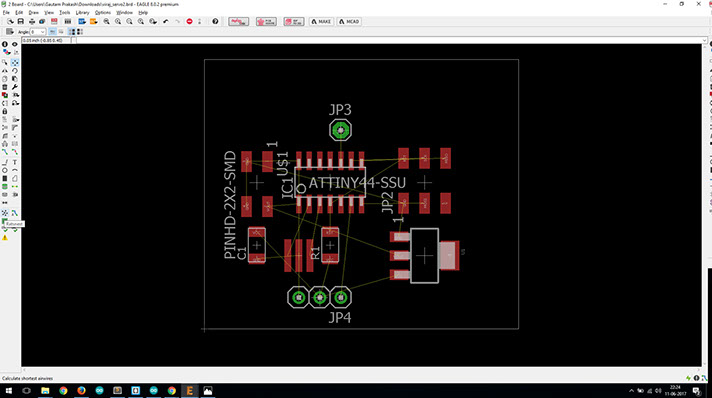
Task: Toggle the mirror-off button beside Angle
Action: click(52, 31)
